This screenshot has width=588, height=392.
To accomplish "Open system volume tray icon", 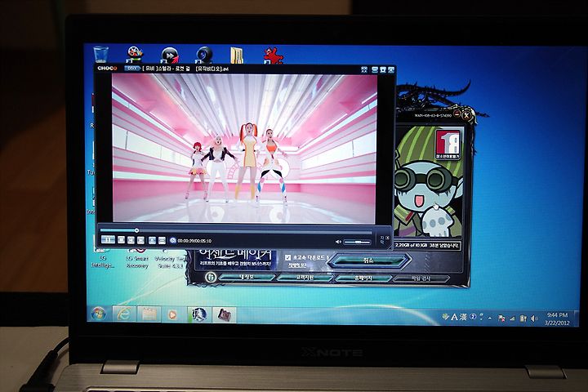I will pos(534,318).
